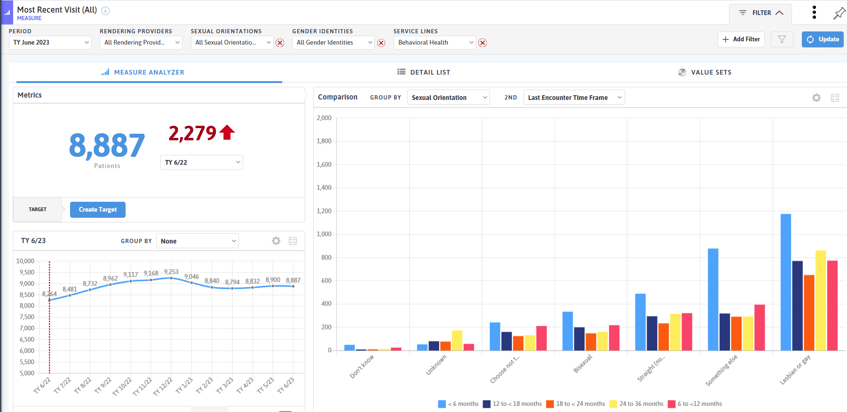Viewport: 847px width, 412px height.
Task: Switch to the Value Sets tab
Action: (x=705, y=72)
